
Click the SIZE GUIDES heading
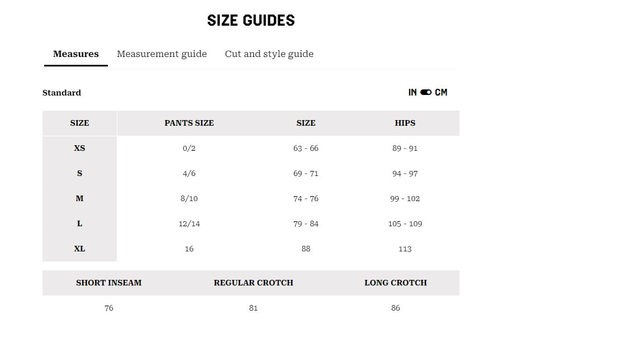click(251, 21)
